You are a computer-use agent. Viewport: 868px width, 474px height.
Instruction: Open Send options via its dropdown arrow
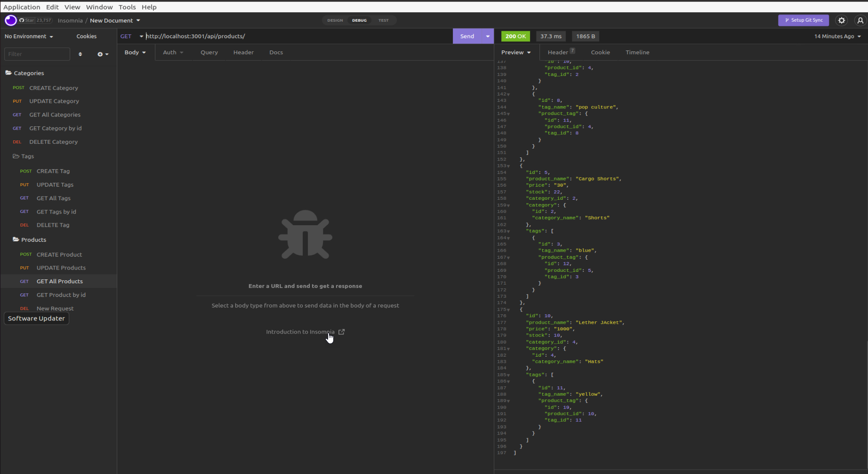click(487, 36)
